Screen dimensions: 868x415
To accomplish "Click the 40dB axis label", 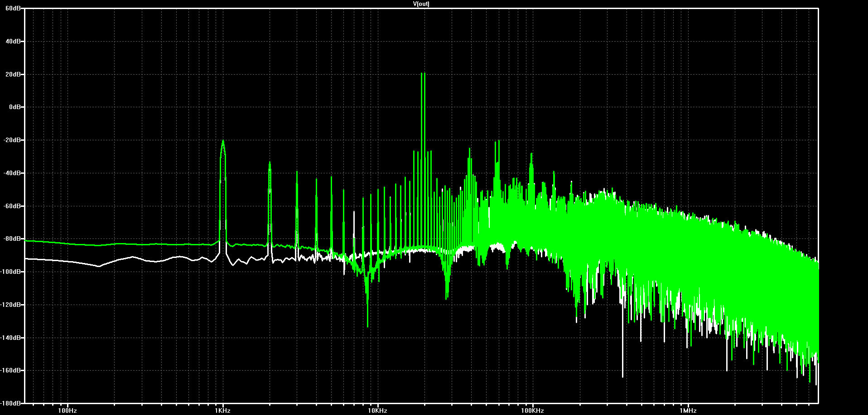I will click(x=13, y=41).
